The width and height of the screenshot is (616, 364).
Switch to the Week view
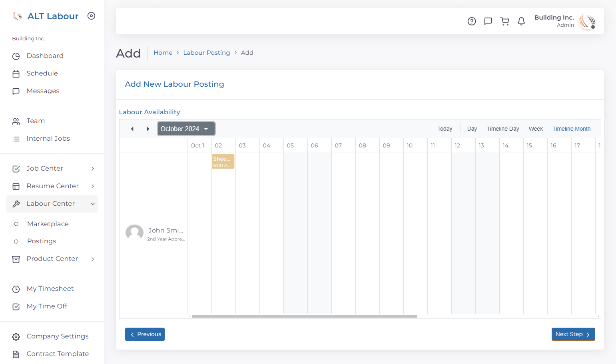click(x=536, y=129)
